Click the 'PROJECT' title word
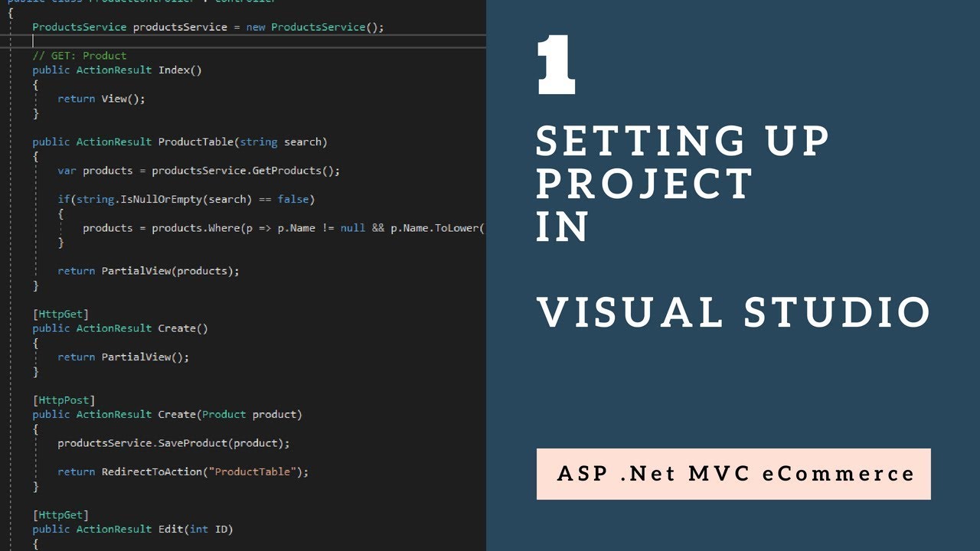980x551 pixels. (x=645, y=184)
